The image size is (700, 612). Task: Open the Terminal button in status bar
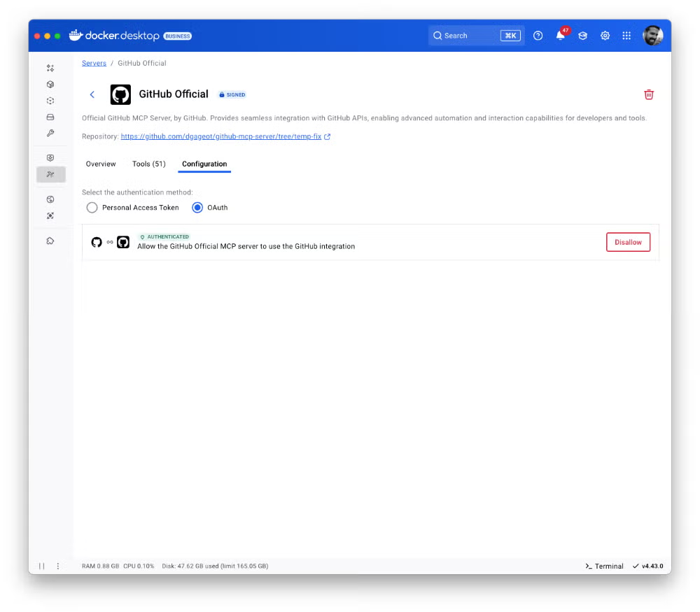[x=604, y=566]
